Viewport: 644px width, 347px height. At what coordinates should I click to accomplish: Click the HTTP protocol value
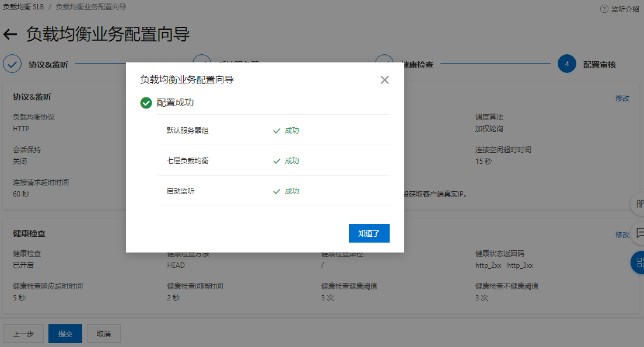(21, 128)
